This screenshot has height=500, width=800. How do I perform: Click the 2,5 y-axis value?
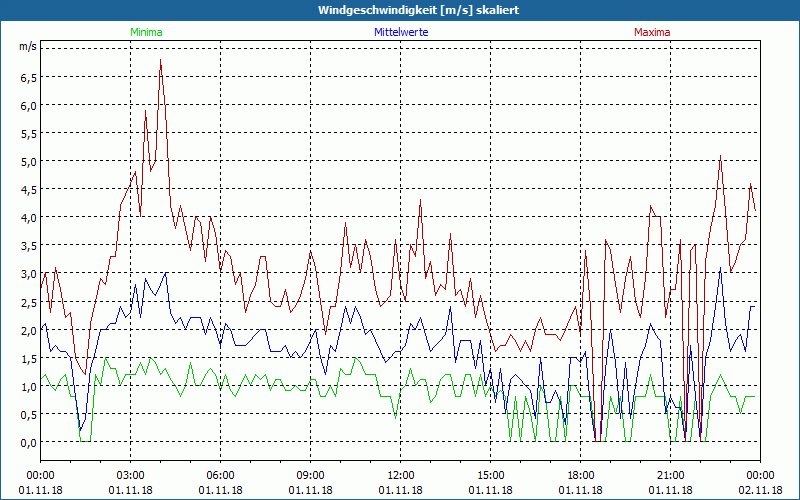coord(29,302)
